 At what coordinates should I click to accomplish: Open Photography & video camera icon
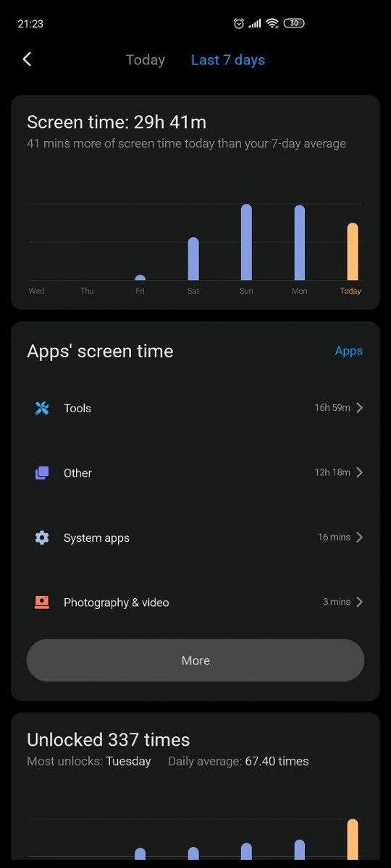[x=42, y=602]
